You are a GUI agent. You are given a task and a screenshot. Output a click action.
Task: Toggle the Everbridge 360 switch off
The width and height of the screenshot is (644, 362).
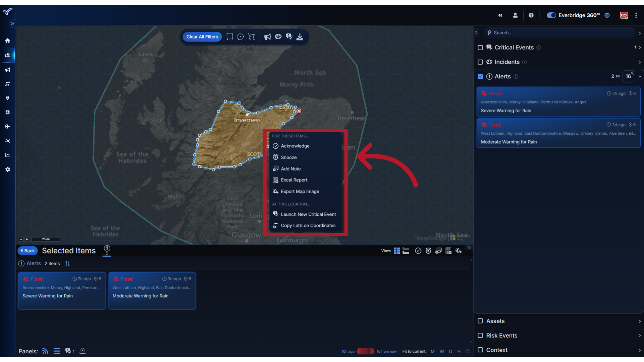(x=551, y=15)
